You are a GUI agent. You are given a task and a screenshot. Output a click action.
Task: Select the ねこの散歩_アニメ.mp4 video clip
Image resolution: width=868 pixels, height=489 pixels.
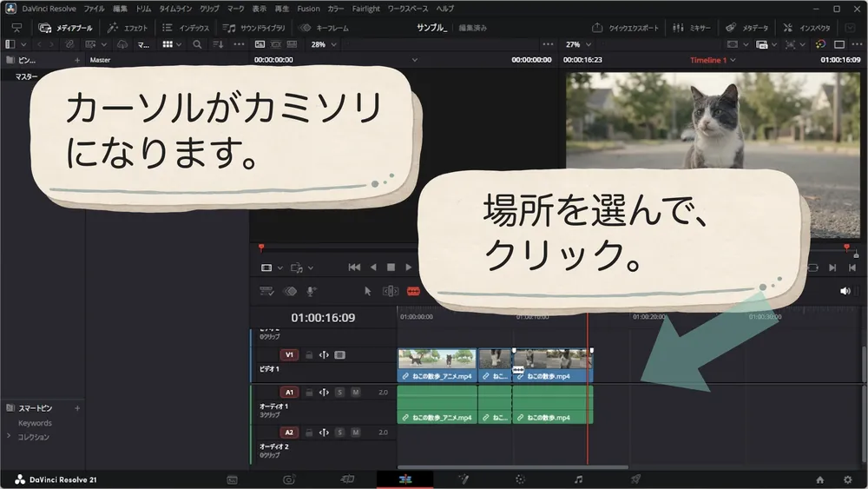437,366
